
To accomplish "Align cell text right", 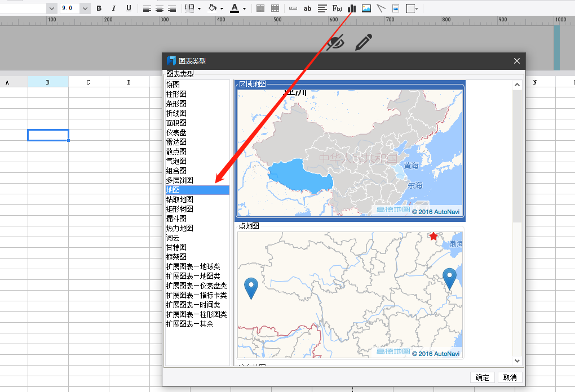I will [172, 8].
